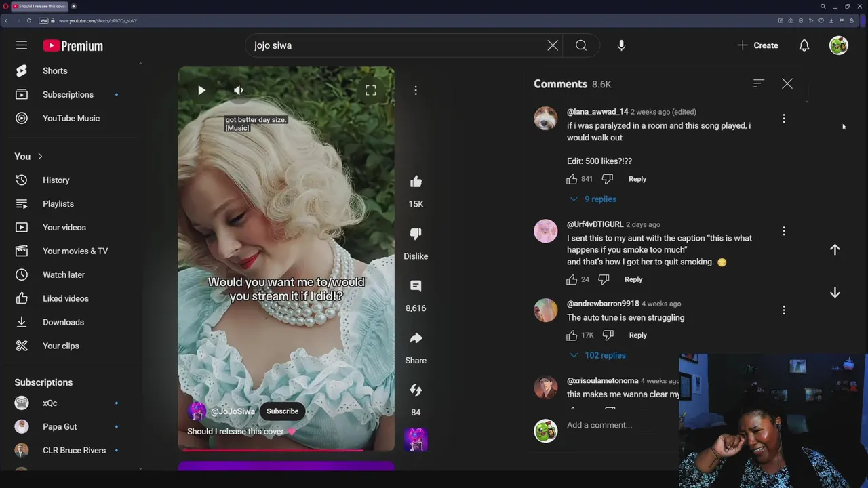Reload the page in browser
This screenshot has width=868, height=488.
pyautogui.click(x=29, y=20)
